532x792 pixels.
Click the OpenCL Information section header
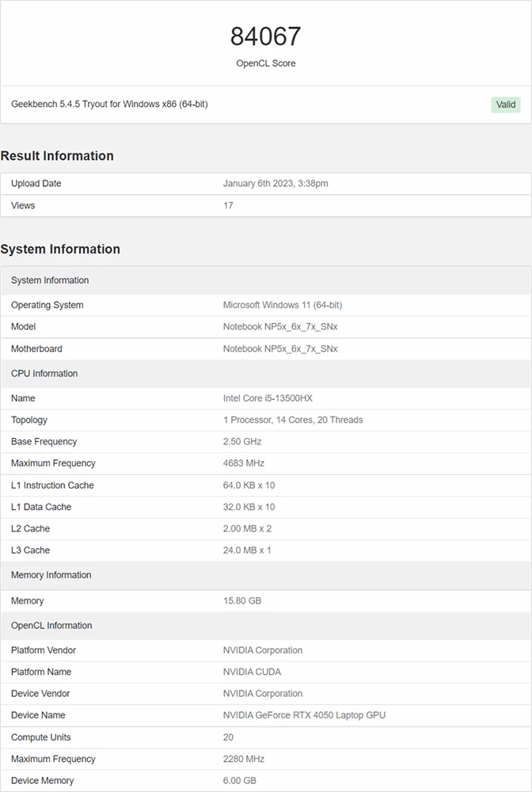coord(51,626)
